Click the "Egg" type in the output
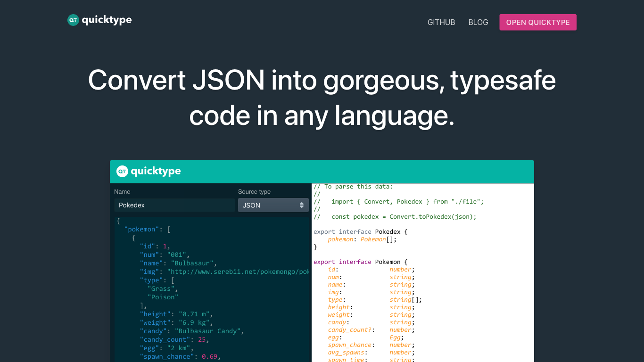The height and width of the screenshot is (362, 644). [395, 337]
